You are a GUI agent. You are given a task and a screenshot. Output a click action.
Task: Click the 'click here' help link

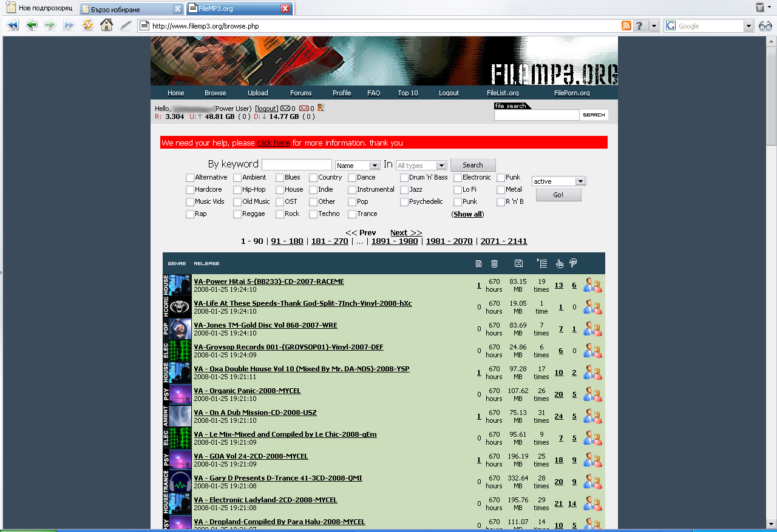pyautogui.click(x=274, y=143)
